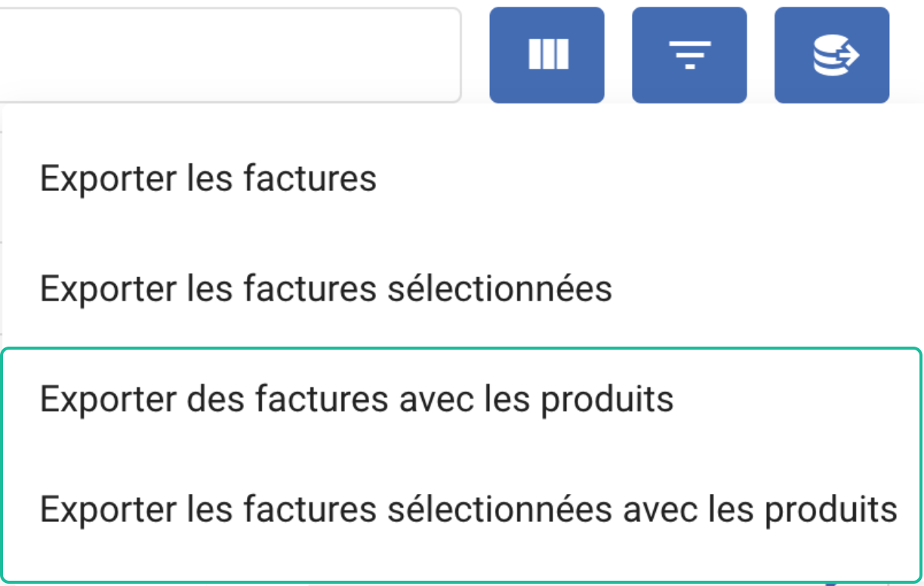
Task: Pick the first entry in the export list
Action: pos(208,180)
